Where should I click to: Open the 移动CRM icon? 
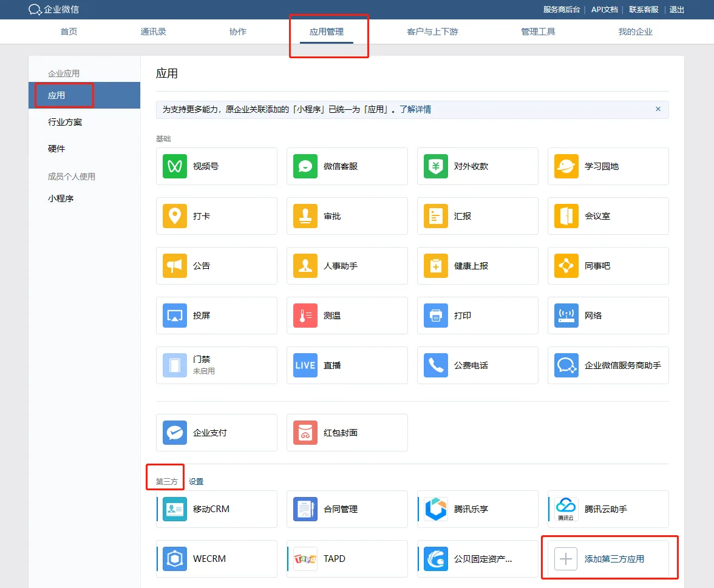coord(175,509)
